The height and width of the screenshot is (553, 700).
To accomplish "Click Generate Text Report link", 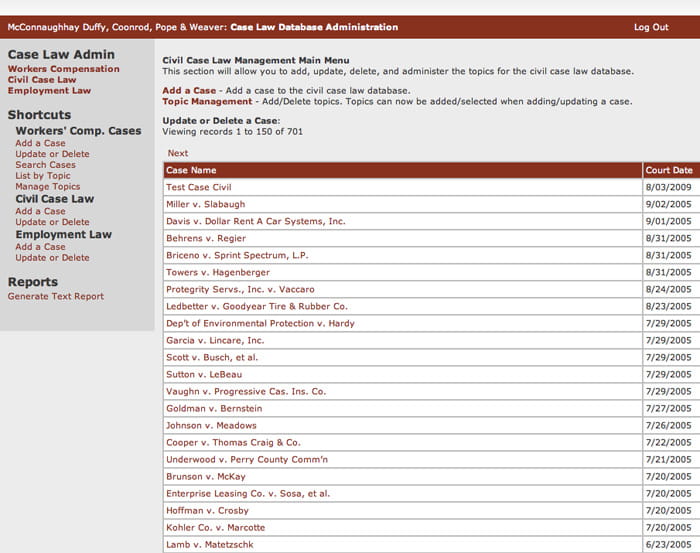I will pos(55,296).
